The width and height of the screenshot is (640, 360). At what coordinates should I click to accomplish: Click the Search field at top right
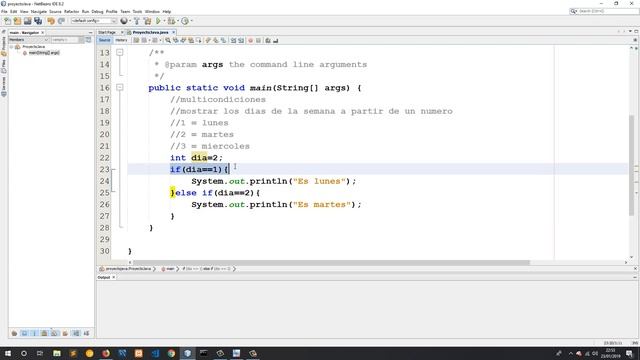(x=604, y=11)
